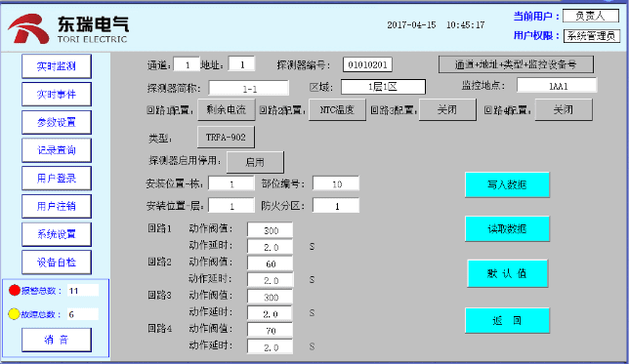Click the 当前用户 field showing 负责人
Screen dimensions: 629x364
[x=591, y=16]
